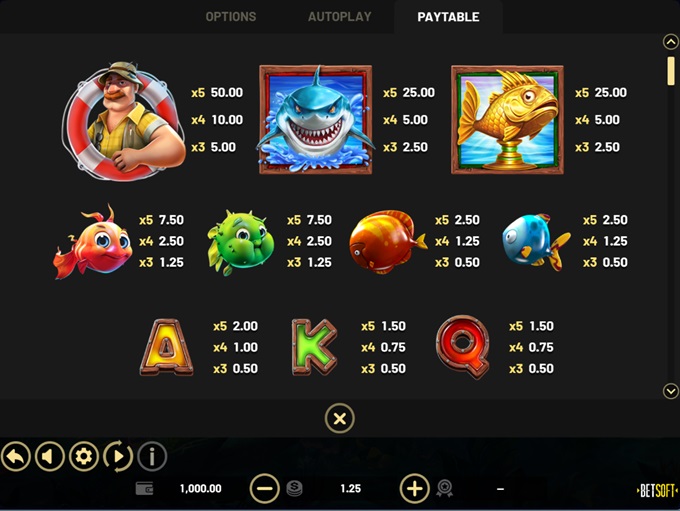
Task: Click the scroll down chevron
Action: tap(670, 391)
